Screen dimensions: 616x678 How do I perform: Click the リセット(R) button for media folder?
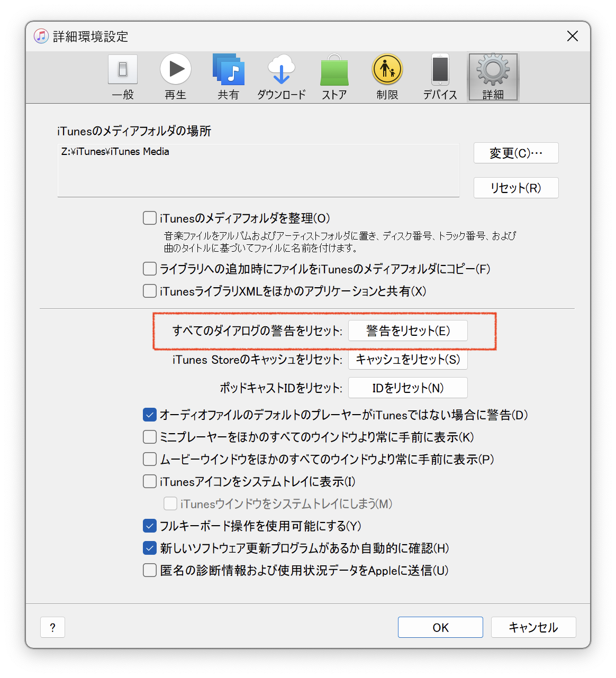click(x=516, y=188)
